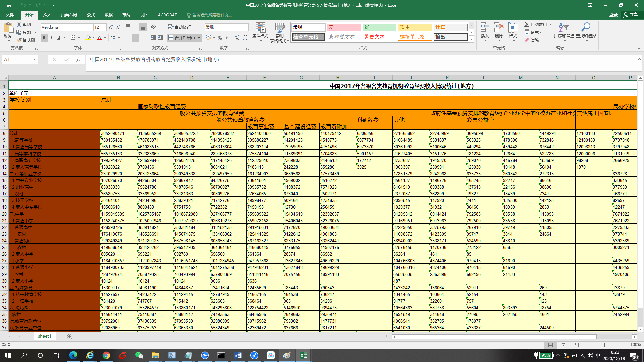
Task: Click the Insert Function fx icon
Action: click(78, 60)
